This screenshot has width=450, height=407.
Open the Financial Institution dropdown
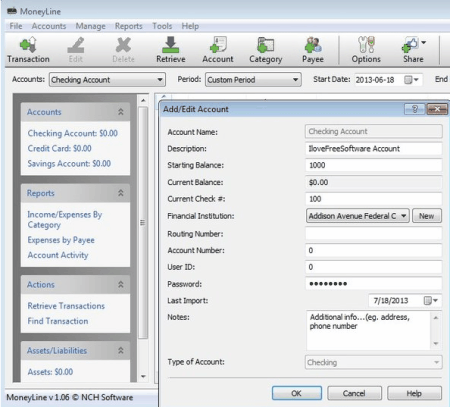358,216
